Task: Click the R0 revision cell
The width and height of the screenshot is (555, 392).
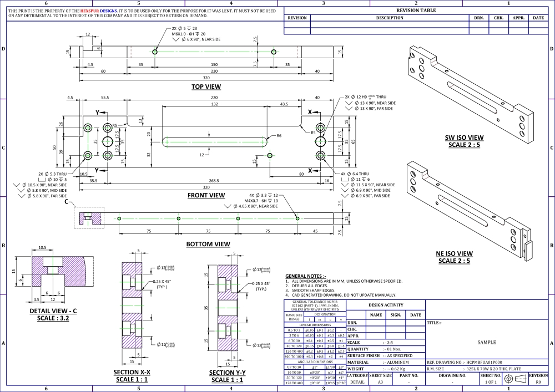Action: [538, 382]
